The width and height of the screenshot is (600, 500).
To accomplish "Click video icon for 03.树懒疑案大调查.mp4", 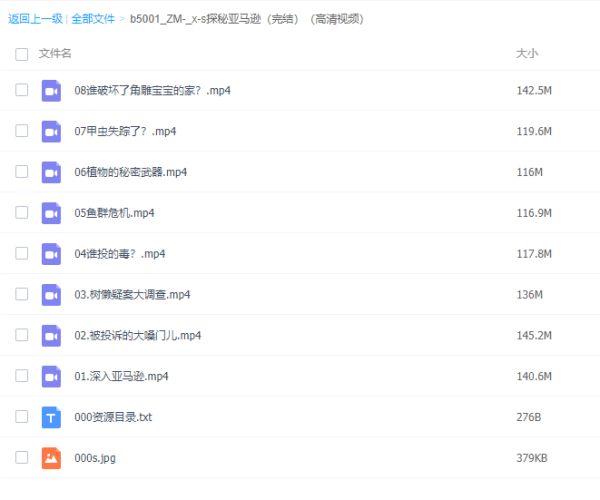I will click(51, 295).
